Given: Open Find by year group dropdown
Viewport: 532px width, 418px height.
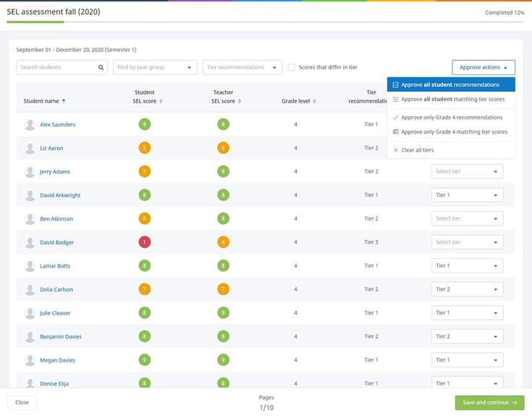Looking at the screenshot, I should [x=155, y=67].
